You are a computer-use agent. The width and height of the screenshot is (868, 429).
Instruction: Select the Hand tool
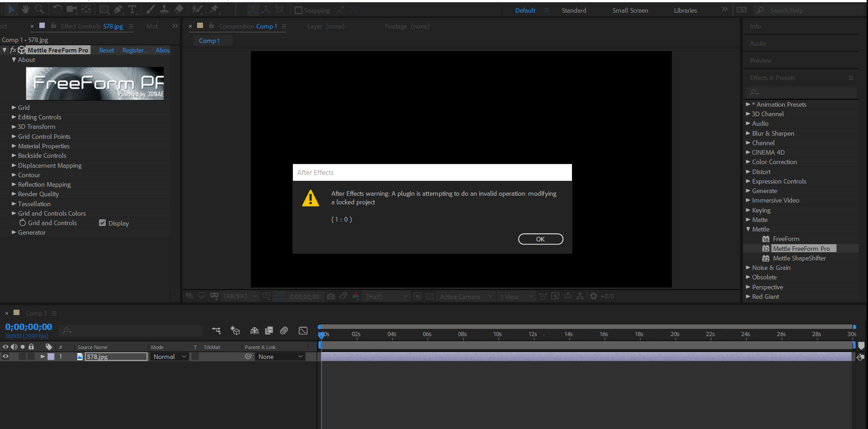(x=26, y=9)
